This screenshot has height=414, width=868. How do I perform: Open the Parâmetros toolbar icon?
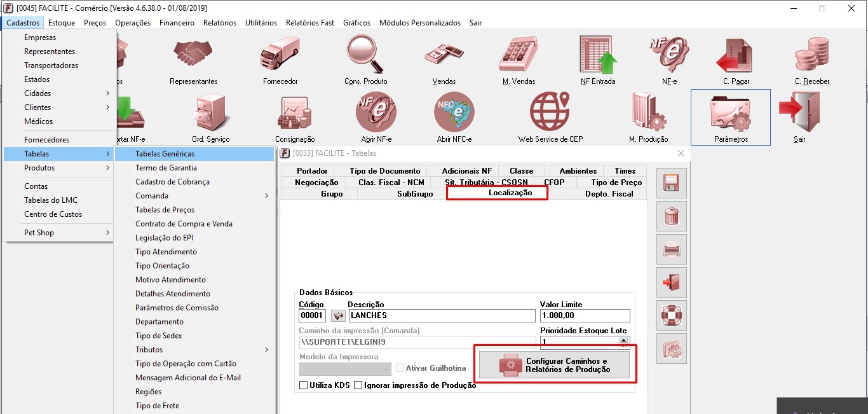click(x=731, y=118)
